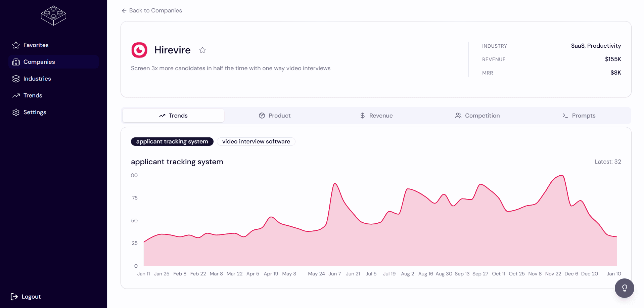Switch to the Competition tab
The height and width of the screenshot is (308, 644).
tap(477, 116)
